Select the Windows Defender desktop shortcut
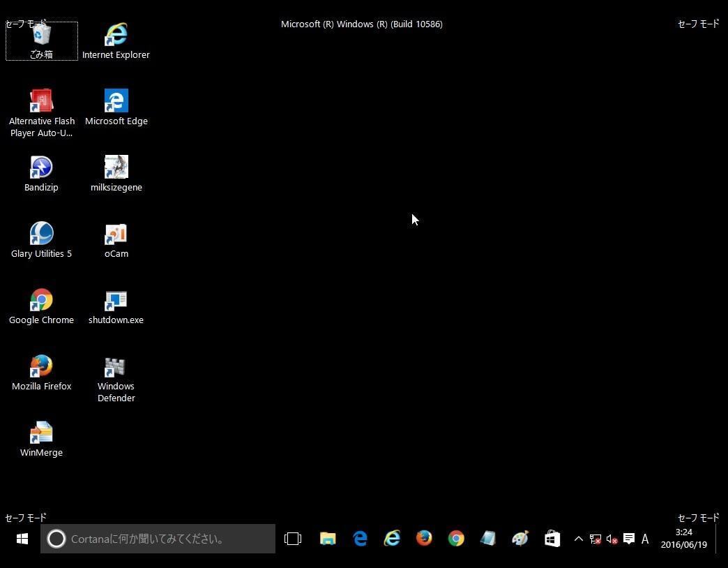This screenshot has height=568, width=728. 116,378
